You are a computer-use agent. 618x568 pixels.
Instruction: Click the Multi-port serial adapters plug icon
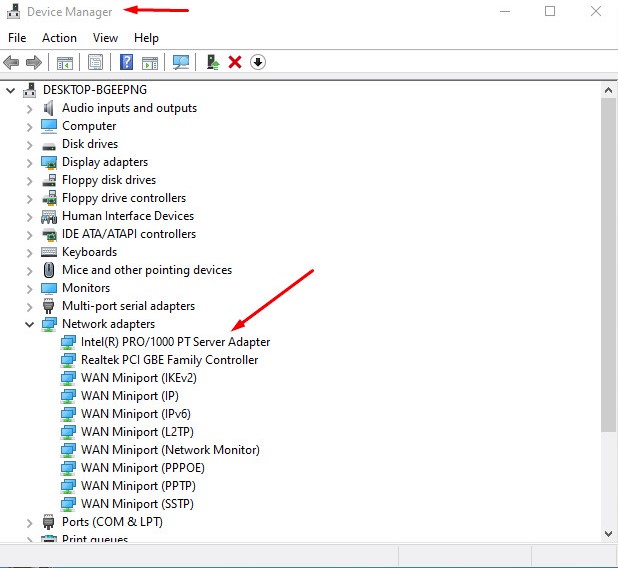coord(48,306)
